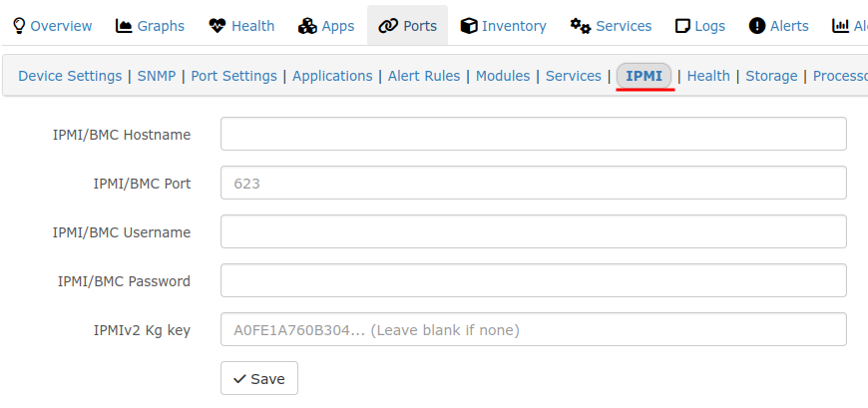
Task: Click the Graphs chart icon
Action: (124, 26)
